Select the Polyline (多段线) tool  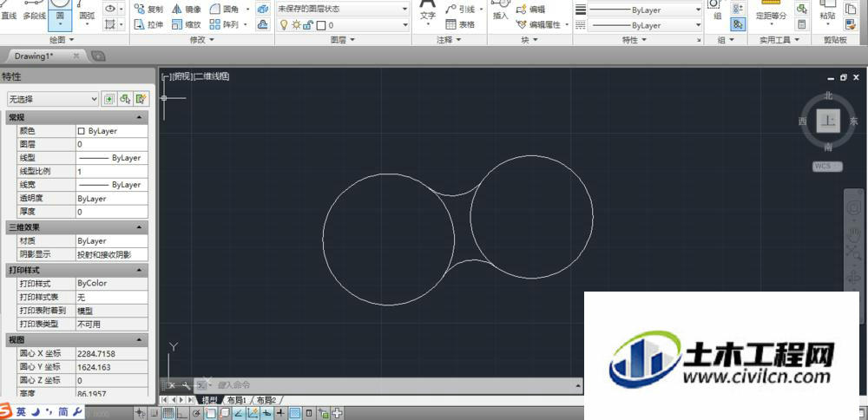pos(35,11)
